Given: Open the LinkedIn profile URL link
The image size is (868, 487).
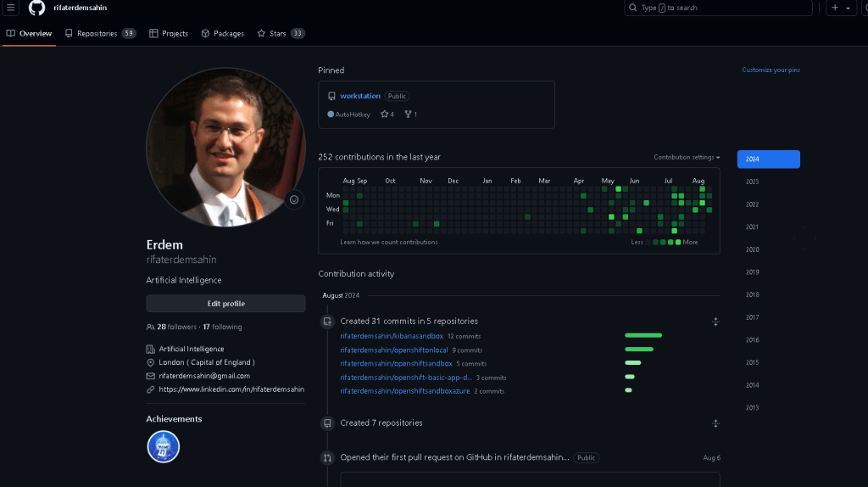Looking at the screenshot, I should tap(231, 389).
